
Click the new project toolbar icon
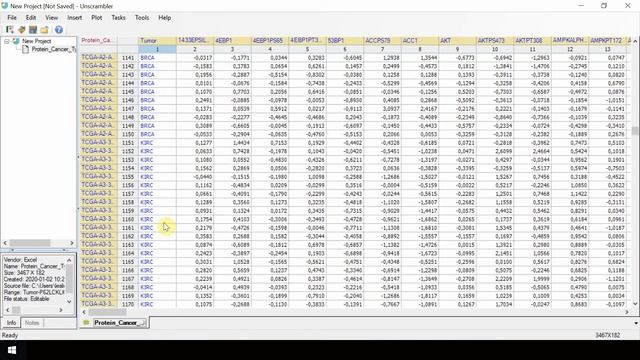(x=10, y=30)
